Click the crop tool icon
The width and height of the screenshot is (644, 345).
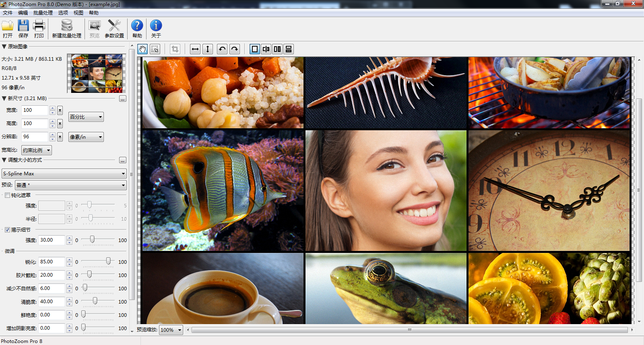[x=175, y=49]
